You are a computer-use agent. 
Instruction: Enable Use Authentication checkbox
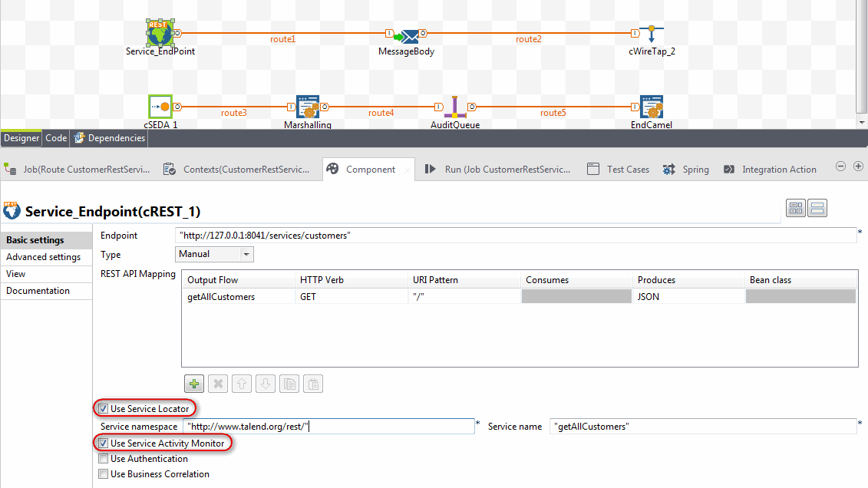103,459
